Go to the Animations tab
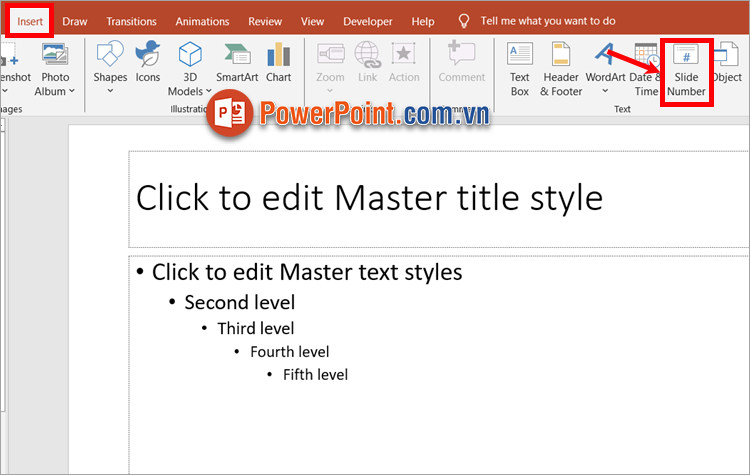Screen dimensions: 750x475 pyautogui.click(x=202, y=22)
